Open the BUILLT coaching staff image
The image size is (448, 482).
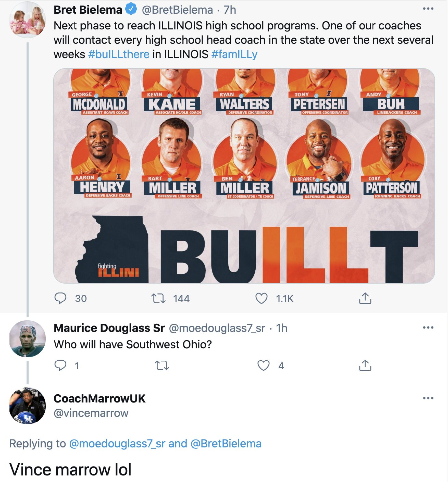click(x=244, y=176)
